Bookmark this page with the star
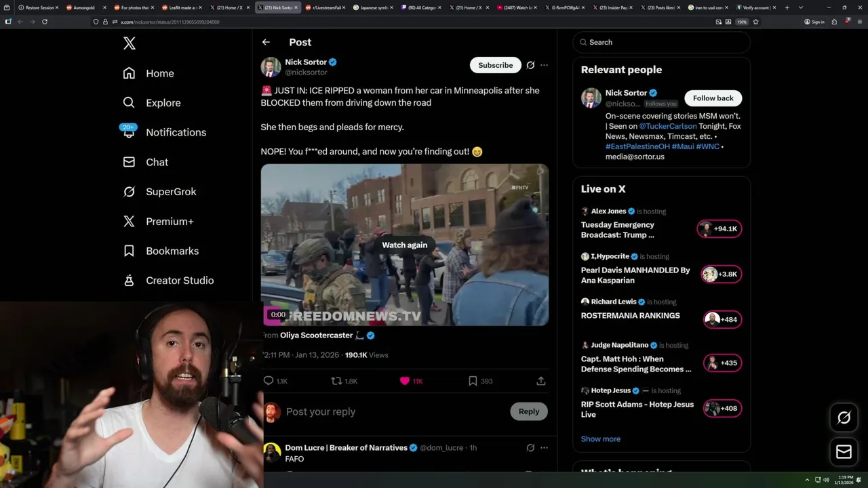 coord(755,22)
